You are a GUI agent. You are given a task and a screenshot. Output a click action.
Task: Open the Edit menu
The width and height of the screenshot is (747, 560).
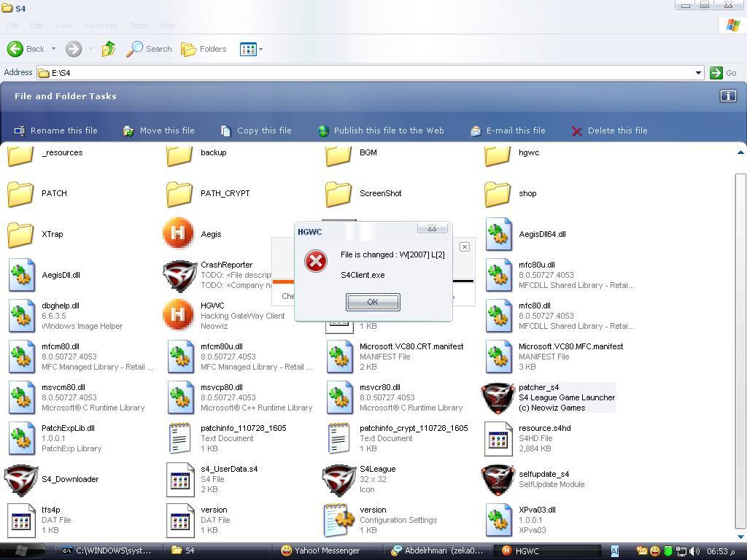coord(36,26)
